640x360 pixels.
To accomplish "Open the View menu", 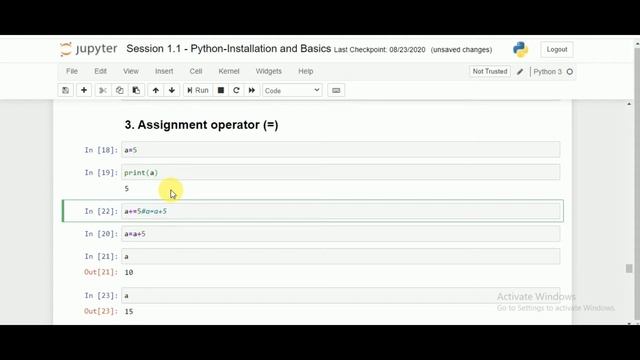I will coord(131,71).
